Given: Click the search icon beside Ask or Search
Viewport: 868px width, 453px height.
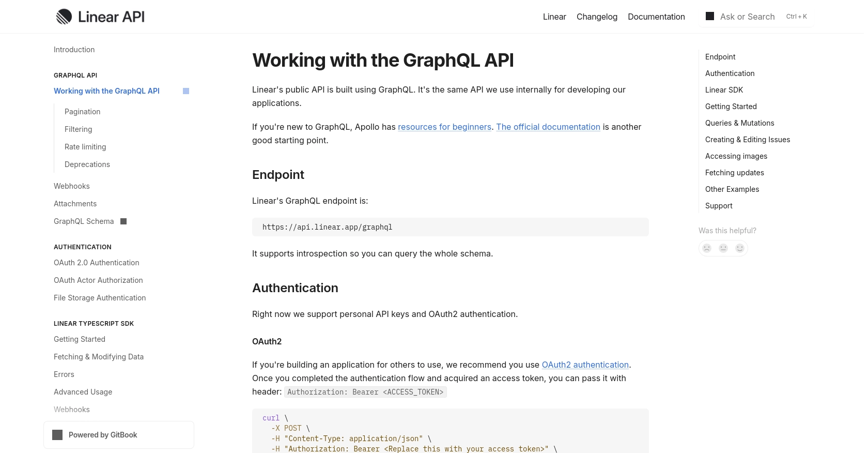Looking at the screenshot, I should click(710, 16).
